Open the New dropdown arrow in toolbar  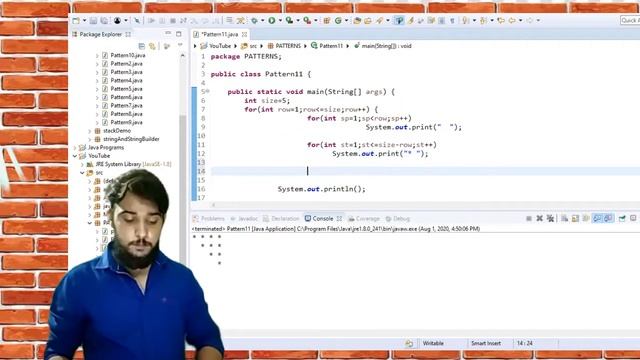pos(84,20)
